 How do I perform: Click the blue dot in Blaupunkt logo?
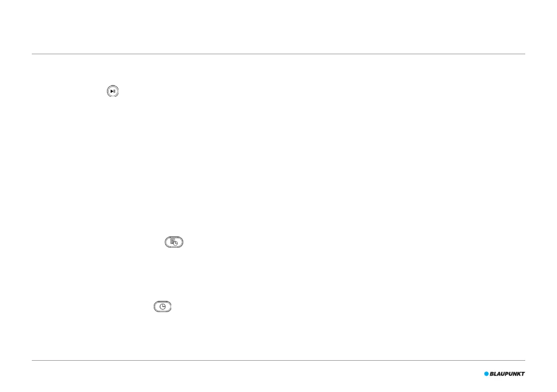[486, 374]
